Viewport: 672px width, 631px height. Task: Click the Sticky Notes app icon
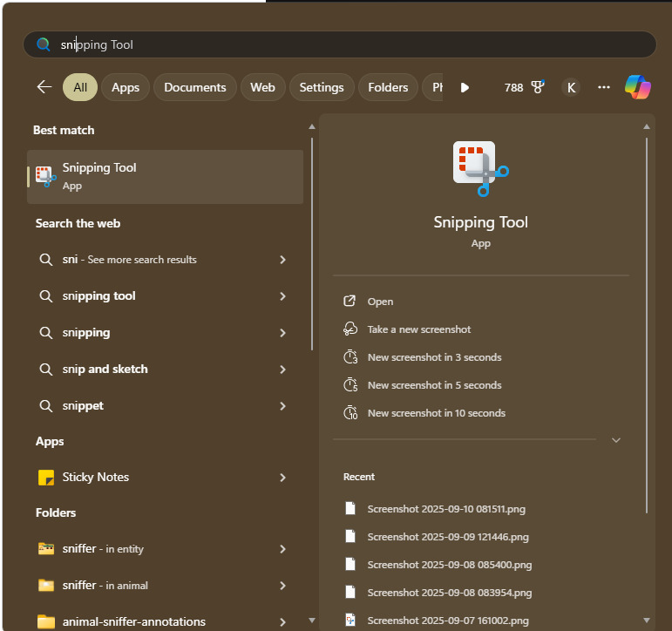pyautogui.click(x=46, y=477)
